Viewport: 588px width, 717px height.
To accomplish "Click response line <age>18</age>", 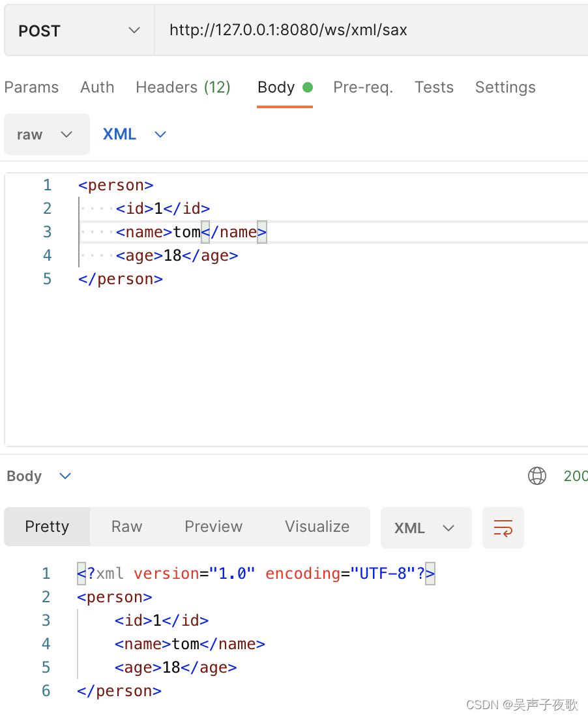I will (175, 667).
